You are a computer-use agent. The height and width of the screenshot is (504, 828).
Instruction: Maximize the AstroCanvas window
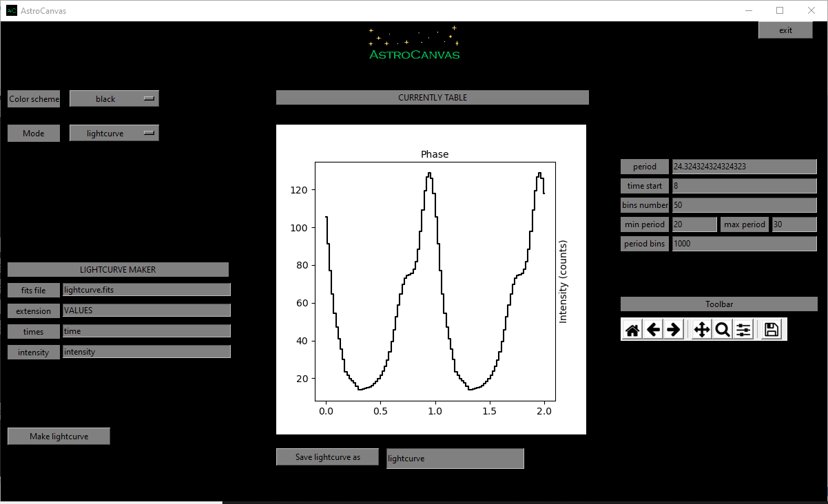click(x=780, y=10)
